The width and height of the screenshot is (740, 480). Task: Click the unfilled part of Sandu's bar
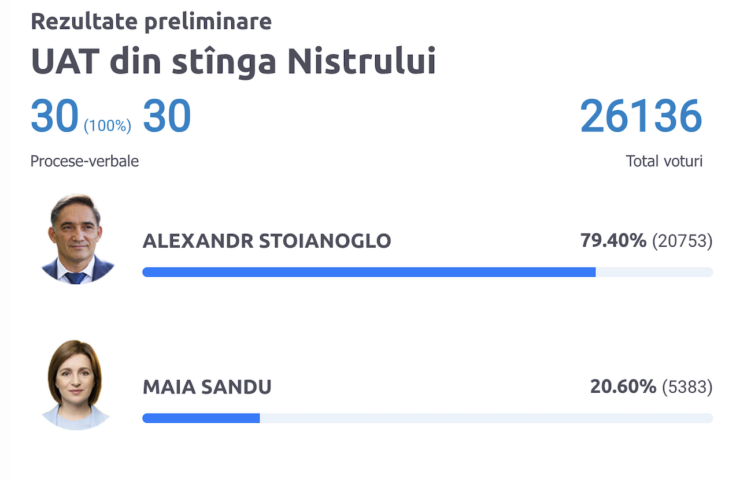click(x=486, y=418)
